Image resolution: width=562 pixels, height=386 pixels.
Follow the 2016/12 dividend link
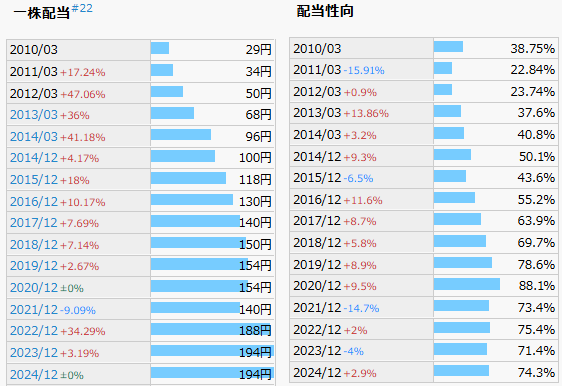pos(34,201)
